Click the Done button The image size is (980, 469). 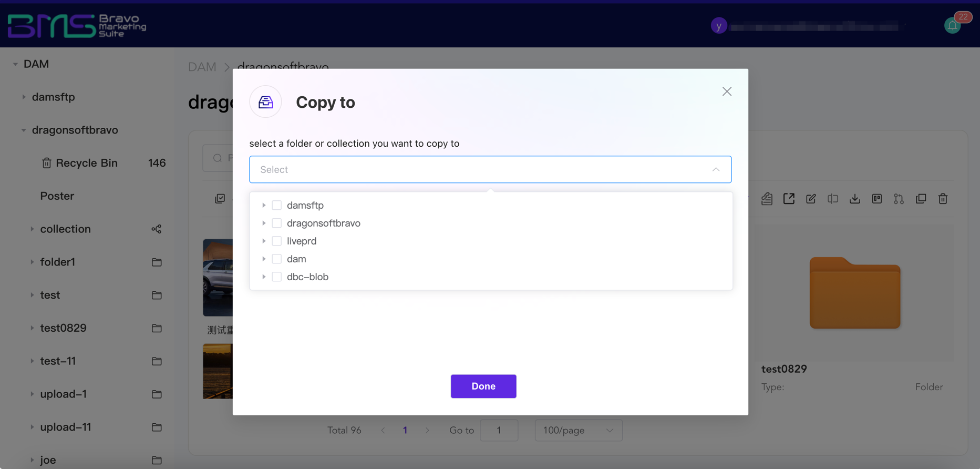point(483,386)
